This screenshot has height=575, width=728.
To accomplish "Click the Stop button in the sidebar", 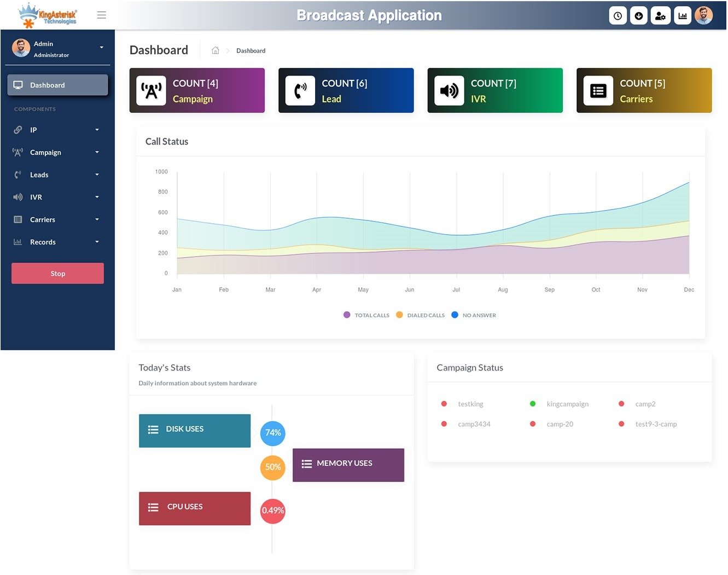I will [57, 273].
